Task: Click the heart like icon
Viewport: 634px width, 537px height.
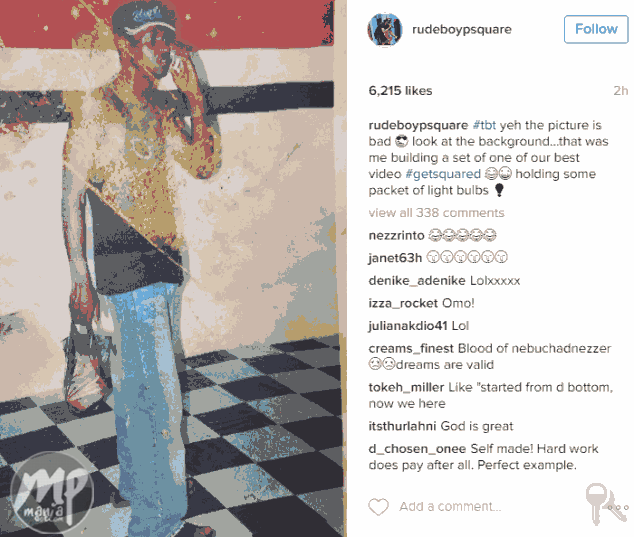Action: click(x=378, y=507)
